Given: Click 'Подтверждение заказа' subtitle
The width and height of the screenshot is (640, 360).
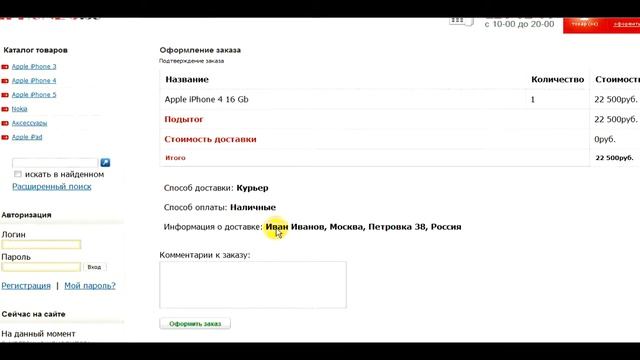Looking at the screenshot, I should [191, 61].
